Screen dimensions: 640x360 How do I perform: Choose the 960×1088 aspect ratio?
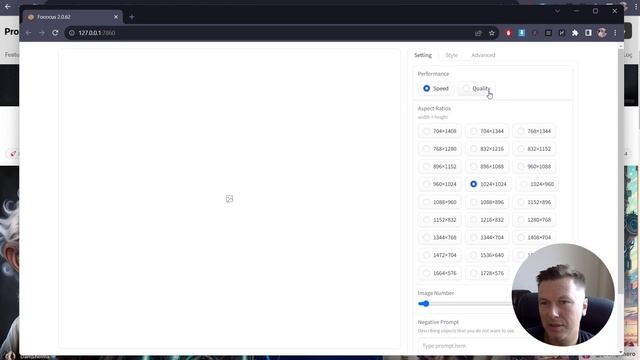pos(534,167)
